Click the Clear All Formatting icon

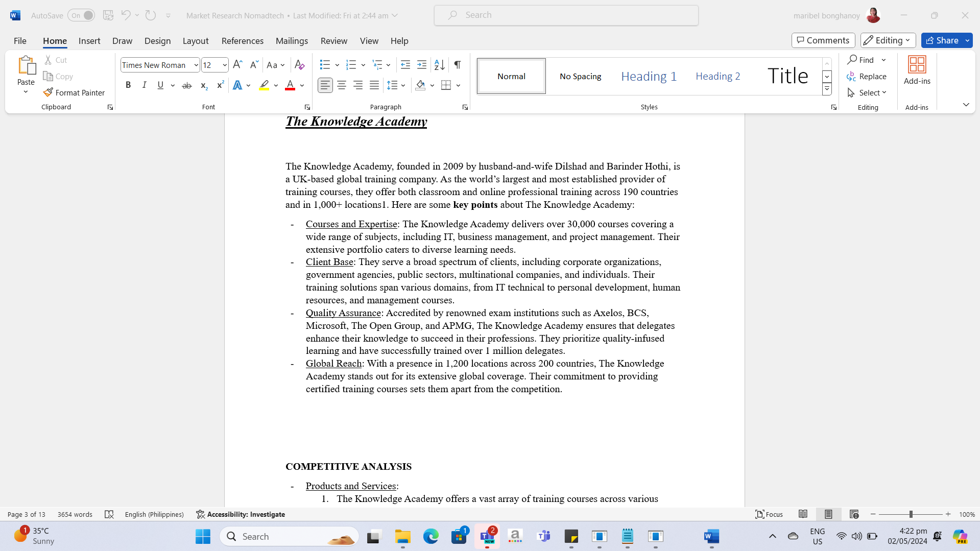coord(300,65)
